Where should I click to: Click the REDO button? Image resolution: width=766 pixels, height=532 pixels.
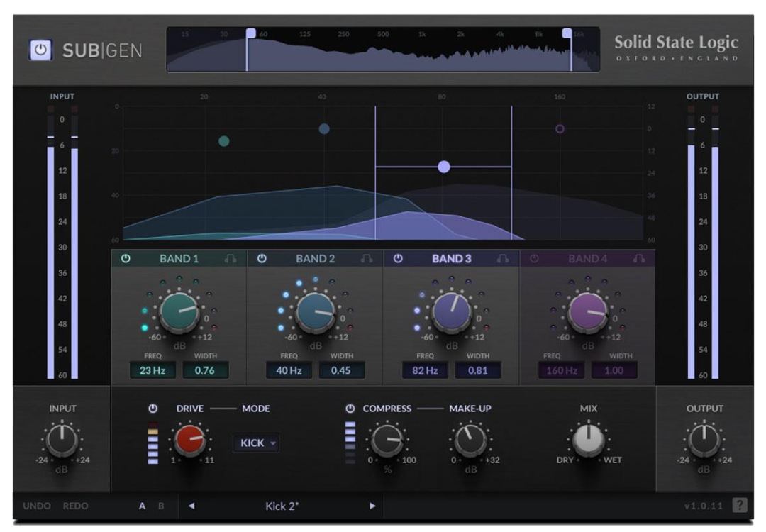(75, 506)
